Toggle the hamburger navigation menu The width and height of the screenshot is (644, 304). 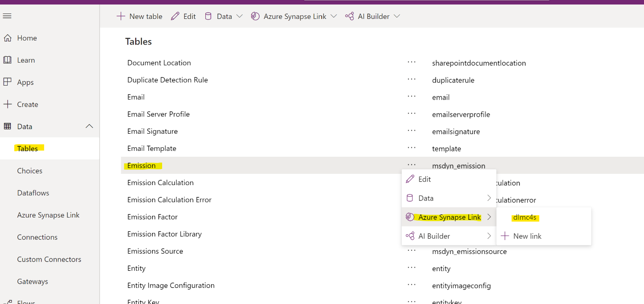pyautogui.click(x=7, y=16)
